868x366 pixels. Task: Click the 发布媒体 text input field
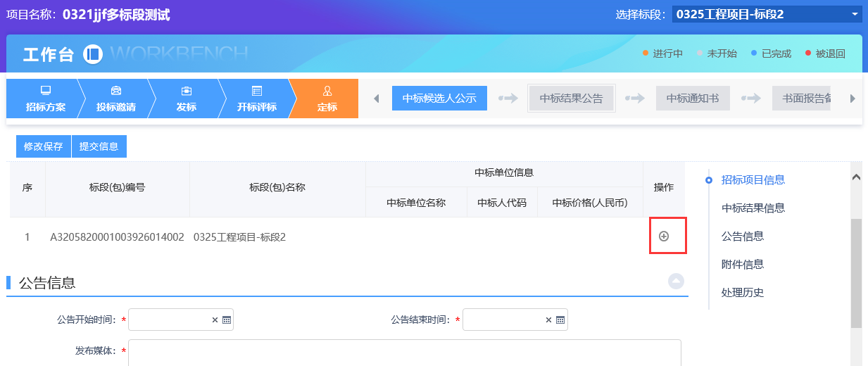point(404,352)
